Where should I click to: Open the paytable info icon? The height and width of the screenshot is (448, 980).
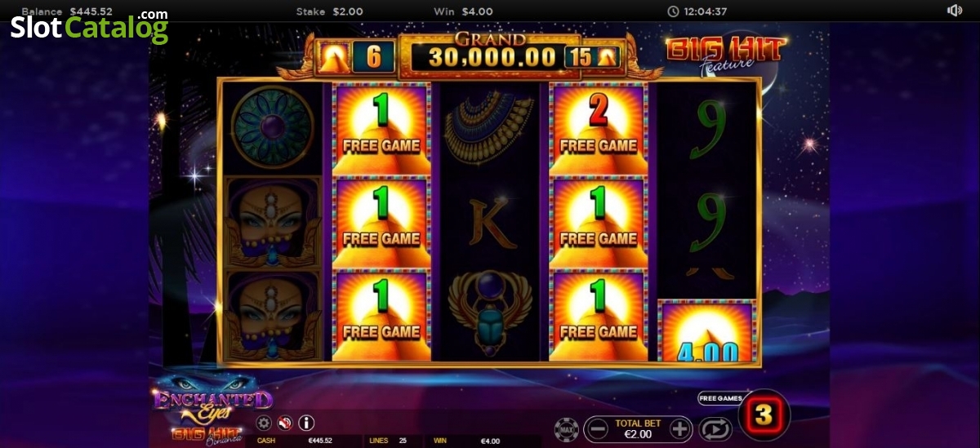point(307,423)
